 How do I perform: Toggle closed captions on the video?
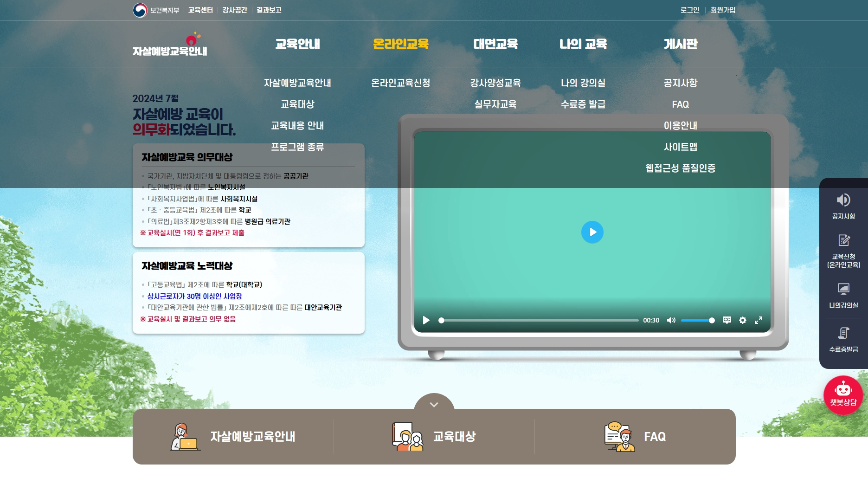pyautogui.click(x=727, y=320)
